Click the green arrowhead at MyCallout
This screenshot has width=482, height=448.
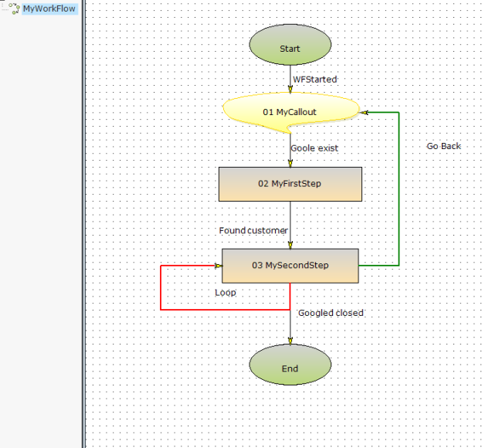click(x=365, y=113)
